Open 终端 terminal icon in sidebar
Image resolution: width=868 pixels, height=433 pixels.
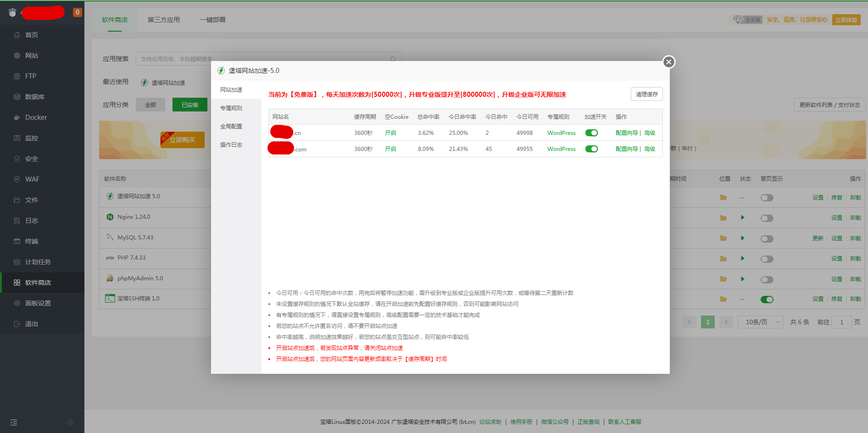click(x=17, y=241)
